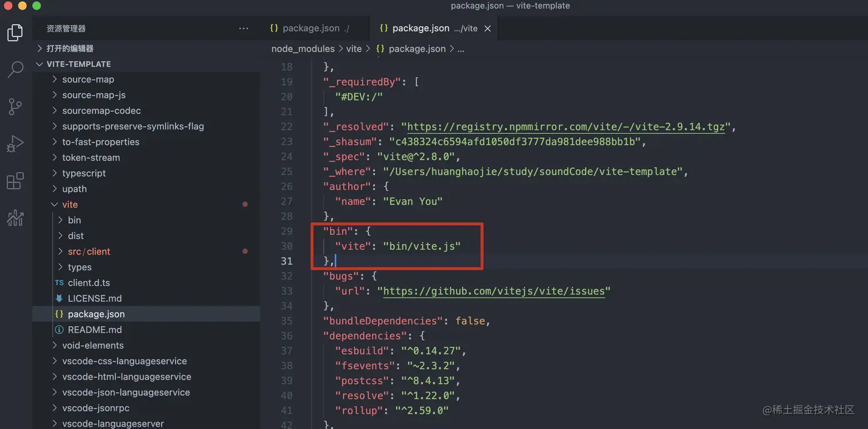Screen dimensions: 868x429
Task: Select the upath folder
Action: (75, 189)
